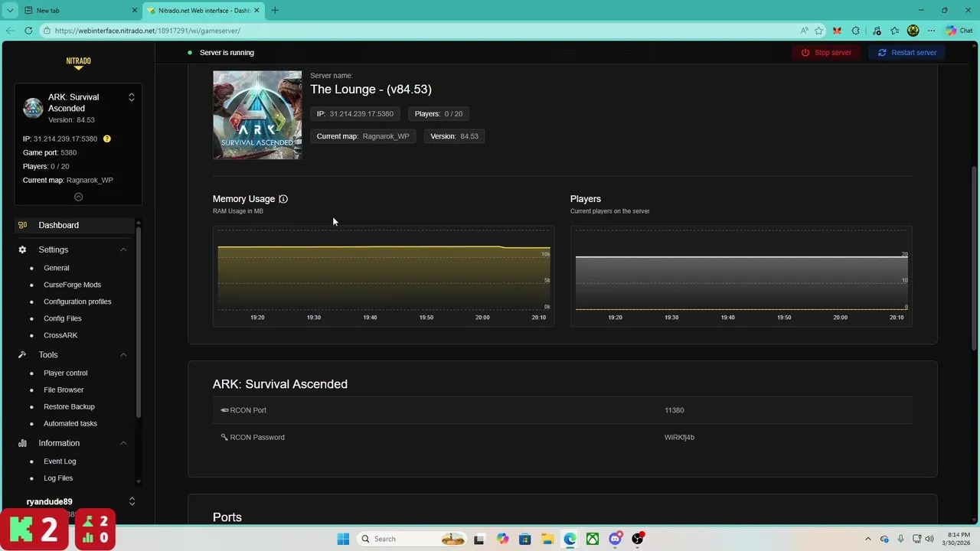Open the tab search dropdown icon
Viewport: 980px width, 551px height.
(10, 11)
